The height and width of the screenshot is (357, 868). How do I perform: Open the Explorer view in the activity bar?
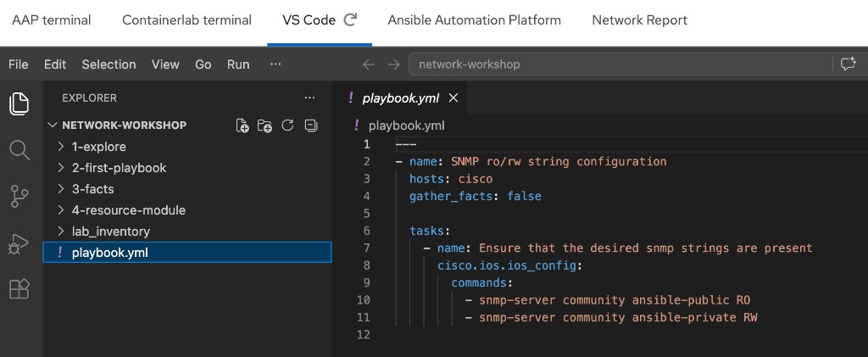pos(19,104)
